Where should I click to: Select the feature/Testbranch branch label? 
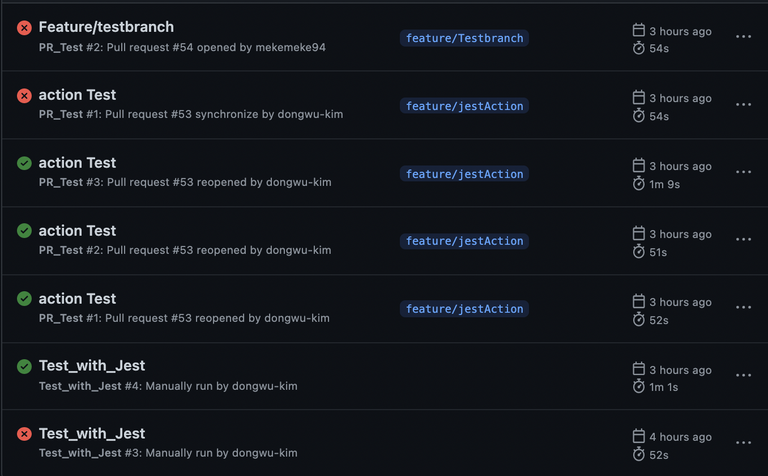coord(464,38)
